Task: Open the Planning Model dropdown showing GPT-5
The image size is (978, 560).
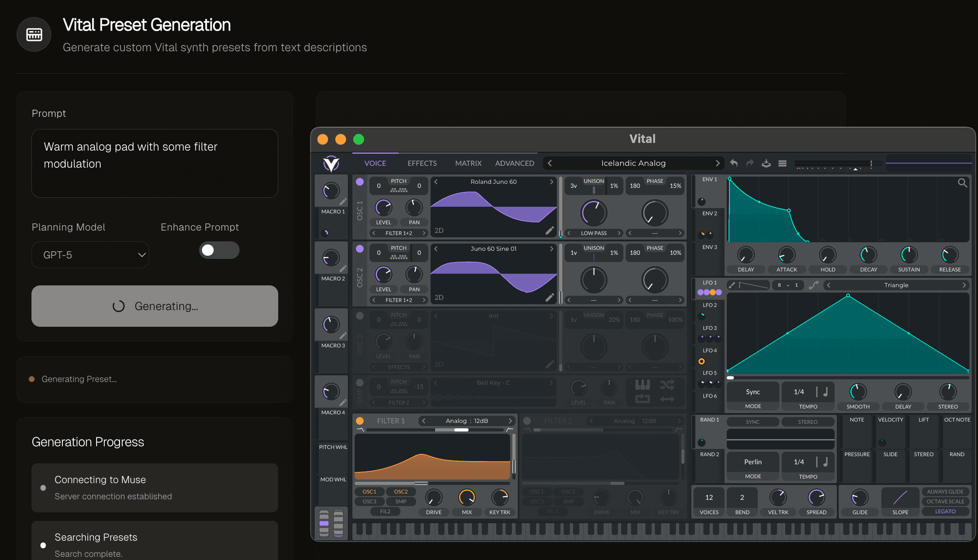Action: (90, 255)
